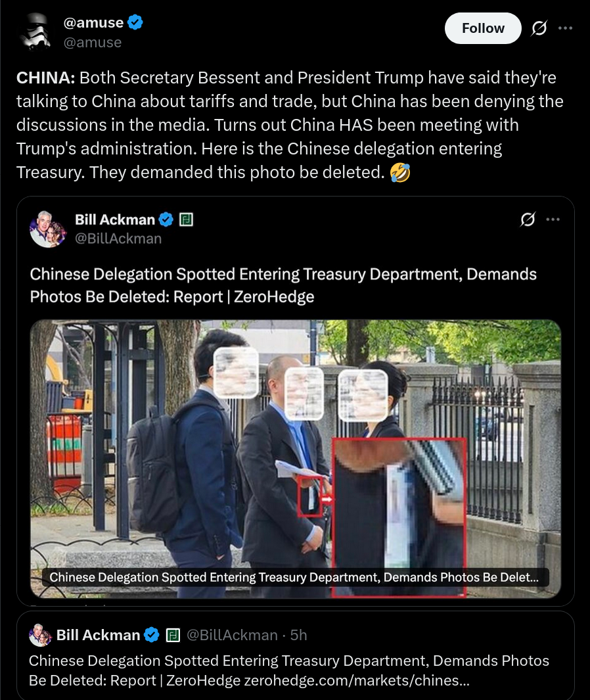This screenshot has width=590, height=700.
Task: Click the verified badge beside Bill Ackman's name
Action: click(x=166, y=220)
